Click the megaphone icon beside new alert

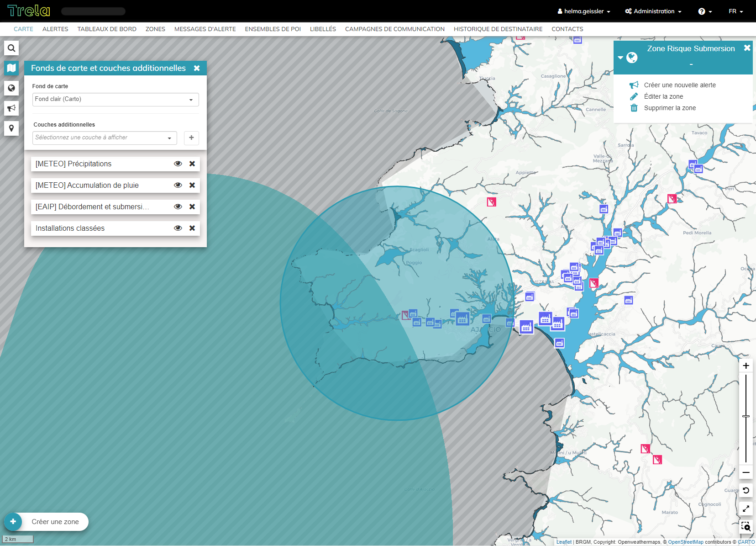634,85
